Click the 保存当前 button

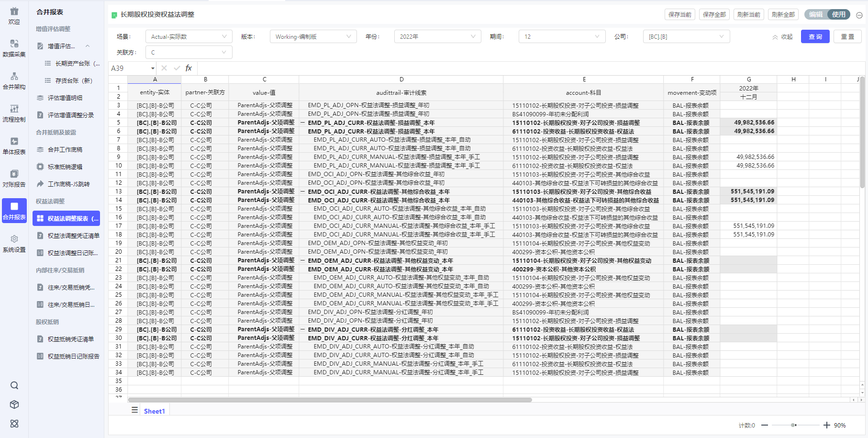click(679, 14)
